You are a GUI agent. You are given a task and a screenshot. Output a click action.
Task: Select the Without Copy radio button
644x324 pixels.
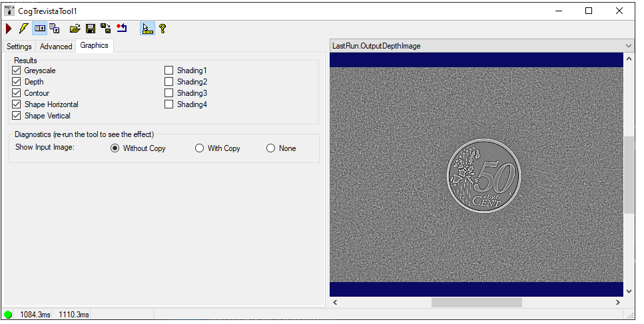tap(115, 148)
